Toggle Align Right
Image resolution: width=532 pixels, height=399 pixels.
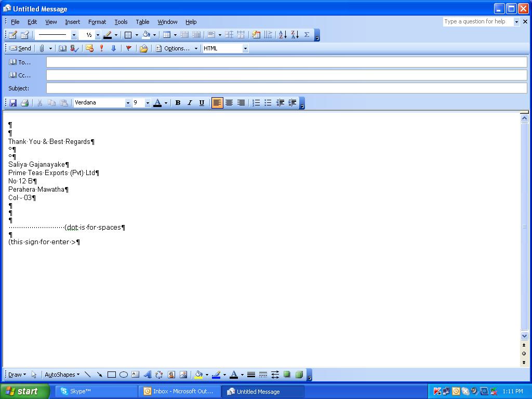(241, 103)
